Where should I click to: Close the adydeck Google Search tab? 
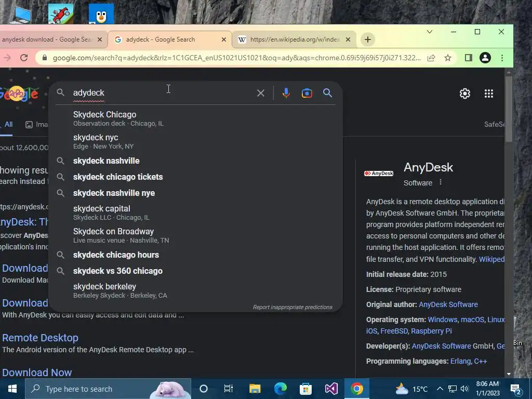tap(223, 39)
